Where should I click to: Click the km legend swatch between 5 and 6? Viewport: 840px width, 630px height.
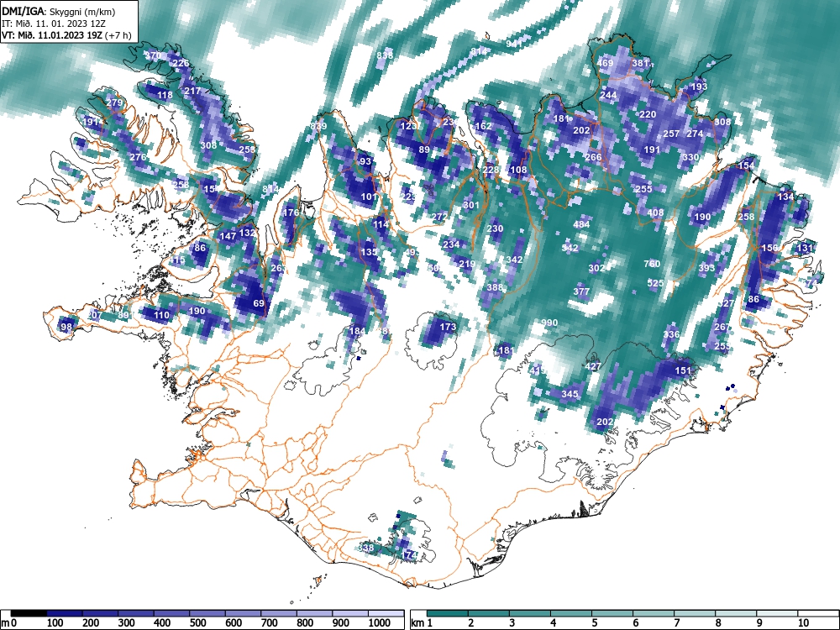[612, 613]
